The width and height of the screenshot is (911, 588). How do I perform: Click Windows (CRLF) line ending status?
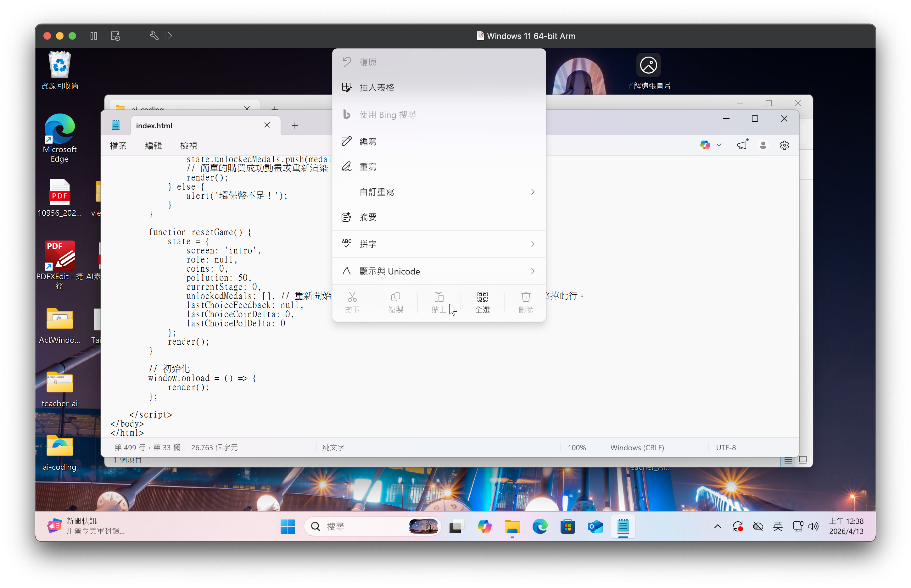637,447
